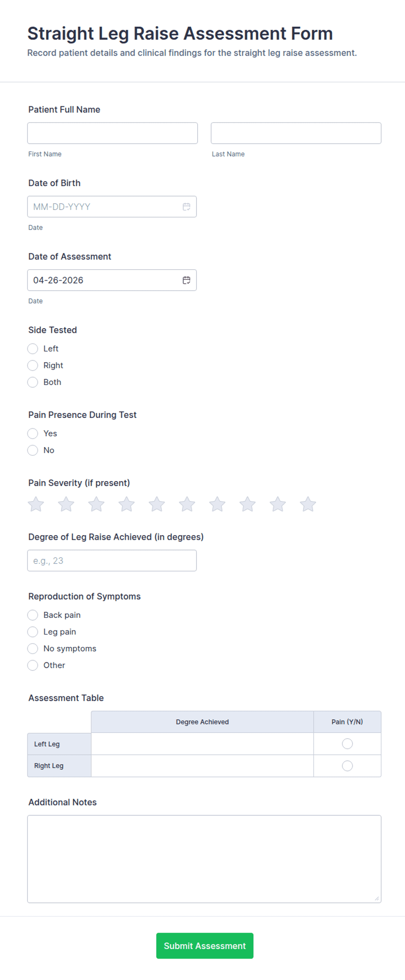Screen dimensions: 405x980
Task: Click the Last Name input field
Action: pyautogui.click(x=296, y=133)
